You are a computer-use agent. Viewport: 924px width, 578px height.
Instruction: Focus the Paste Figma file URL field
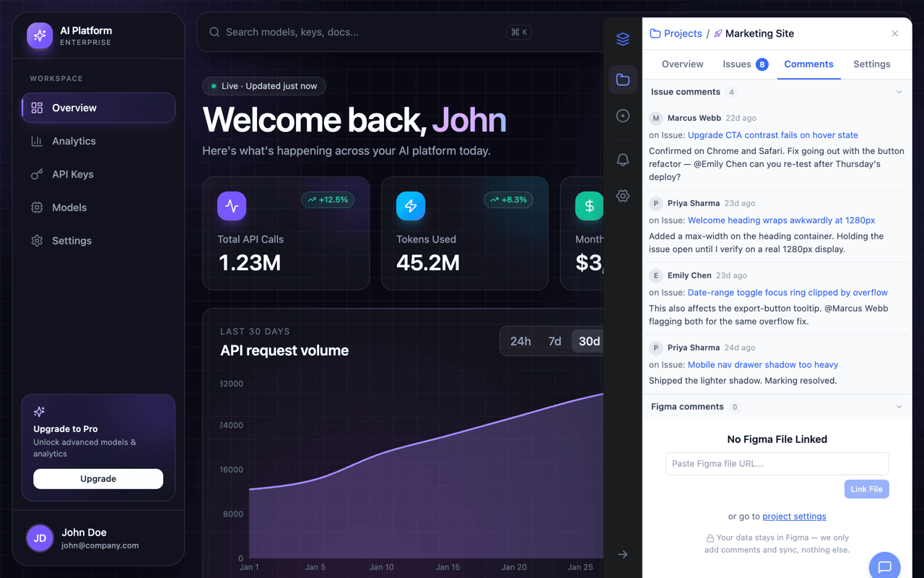click(x=777, y=464)
